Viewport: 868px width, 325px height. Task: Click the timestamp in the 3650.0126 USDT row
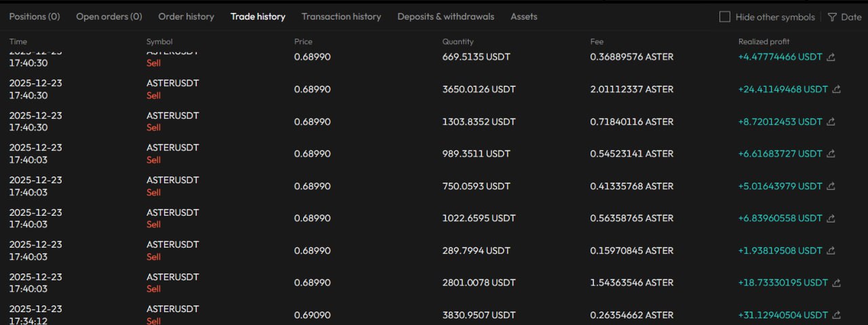(35, 89)
